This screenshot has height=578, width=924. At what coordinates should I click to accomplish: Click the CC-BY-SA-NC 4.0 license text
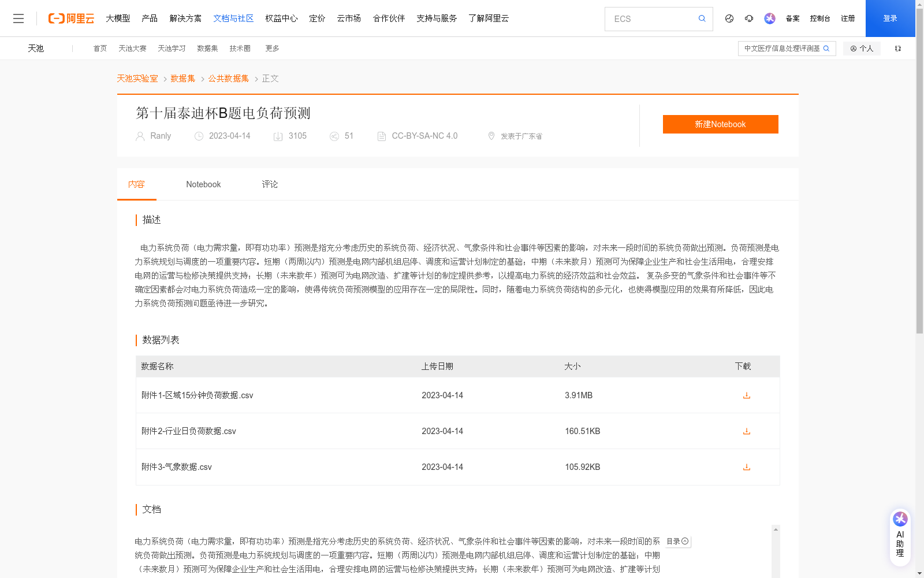(424, 136)
